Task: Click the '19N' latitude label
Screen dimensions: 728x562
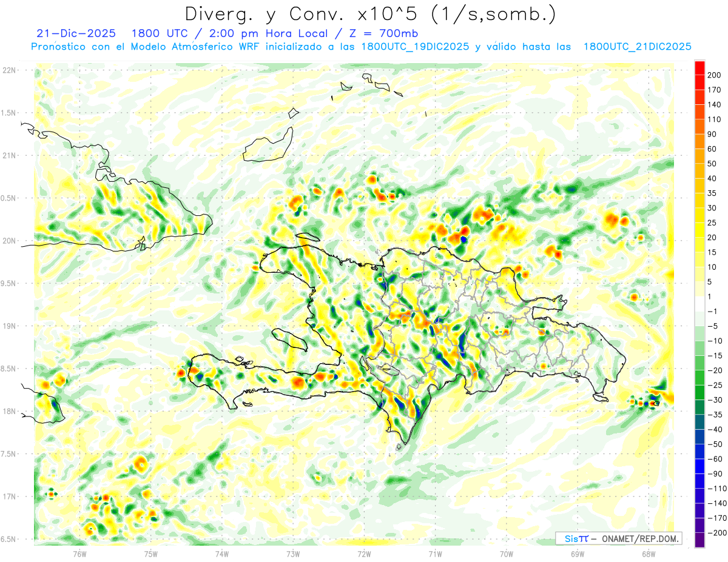Action: click(x=9, y=326)
